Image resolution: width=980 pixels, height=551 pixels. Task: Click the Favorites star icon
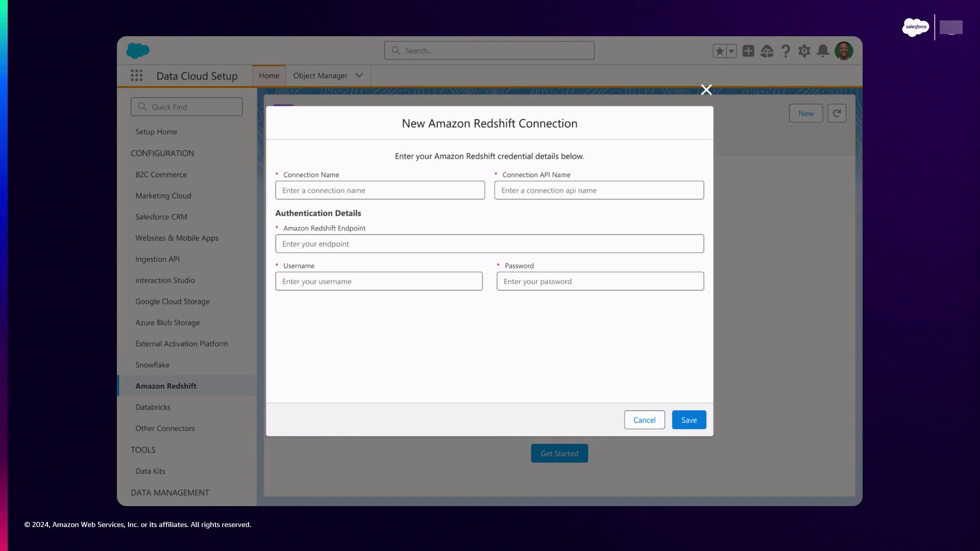pyautogui.click(x=720, y=51)
